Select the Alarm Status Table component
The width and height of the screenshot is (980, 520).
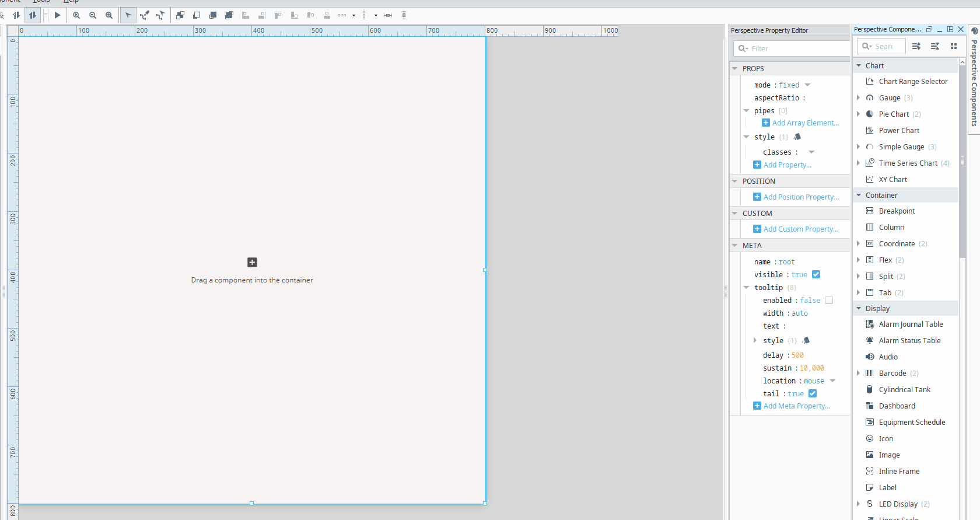coord(909,341)
